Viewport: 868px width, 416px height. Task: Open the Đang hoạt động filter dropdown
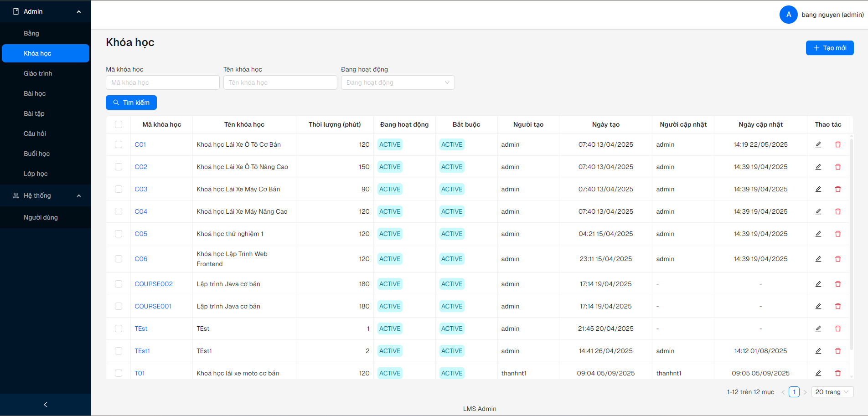coord(398,82)
